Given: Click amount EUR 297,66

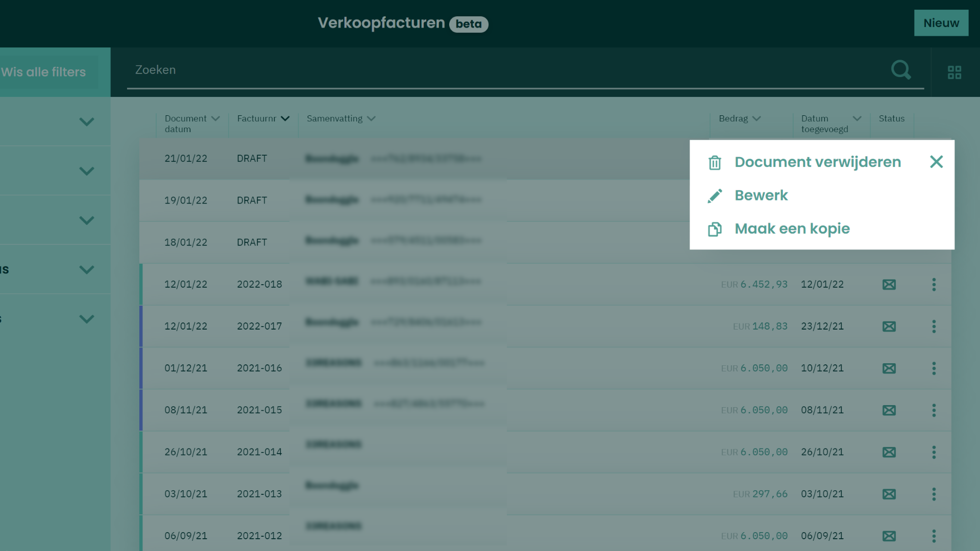Looking at the screenshot, I should coord(761,494).
